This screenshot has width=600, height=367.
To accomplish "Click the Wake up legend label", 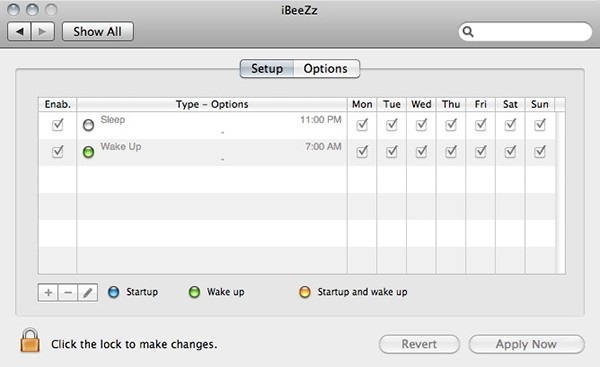I will click(226, 292).
